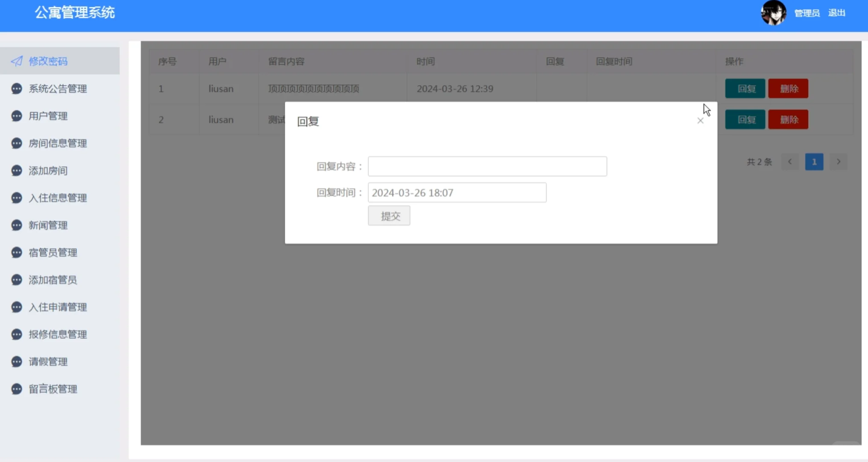This screenshot has width=868, height=462.
Task: Click the icon beside 入住信息管理
Action: tap(16, 198)
